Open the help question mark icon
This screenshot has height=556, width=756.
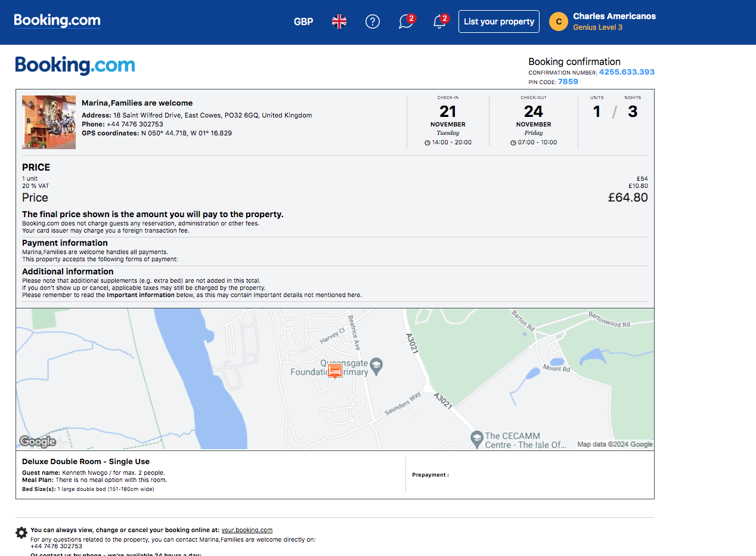373,21
